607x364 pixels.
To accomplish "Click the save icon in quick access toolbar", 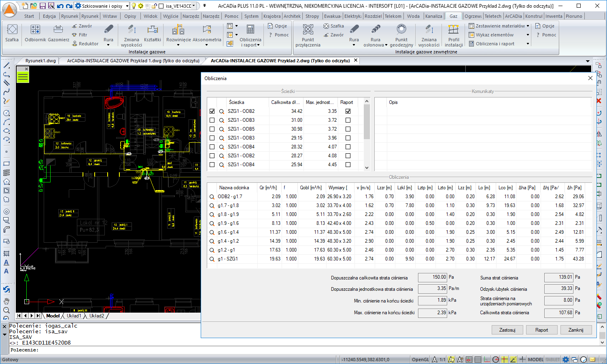I will click(42, 6).
